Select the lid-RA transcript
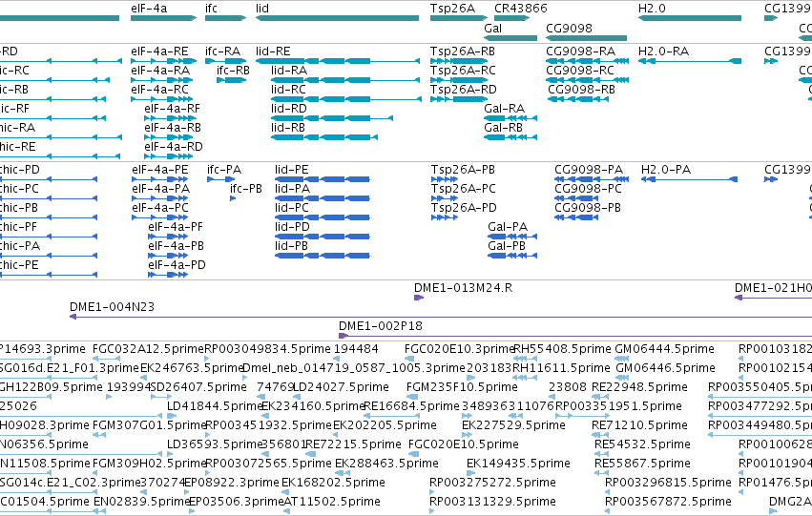Image resolution: width=812 pixels, height=516 pixels. 344,80
